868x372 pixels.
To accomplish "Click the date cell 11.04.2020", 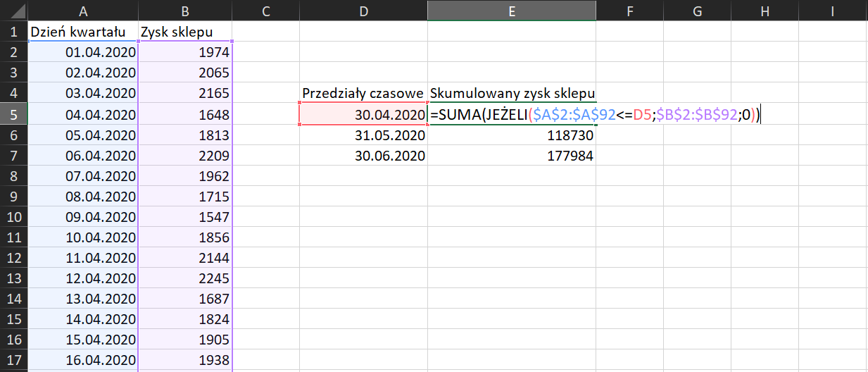I will (x=83, y=258).
